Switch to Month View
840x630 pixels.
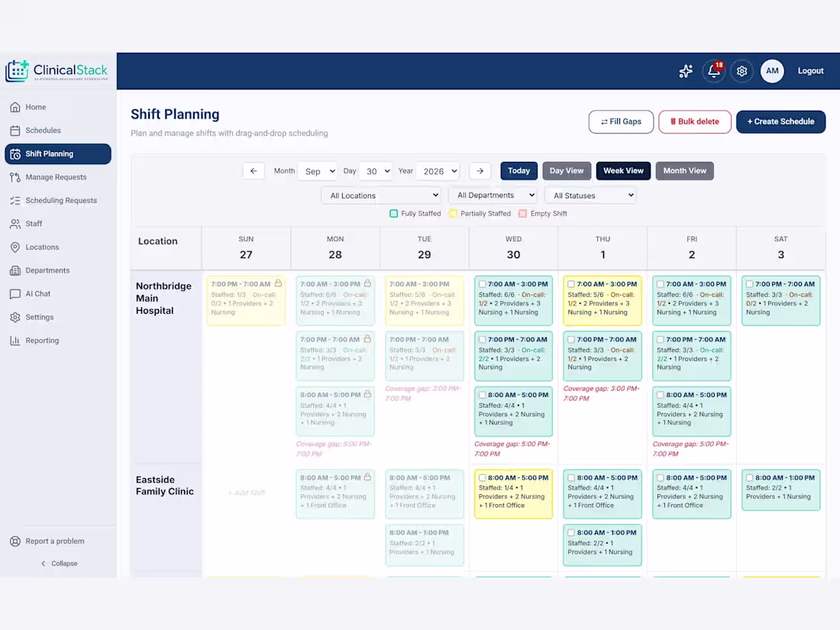[x=685, y=171]
